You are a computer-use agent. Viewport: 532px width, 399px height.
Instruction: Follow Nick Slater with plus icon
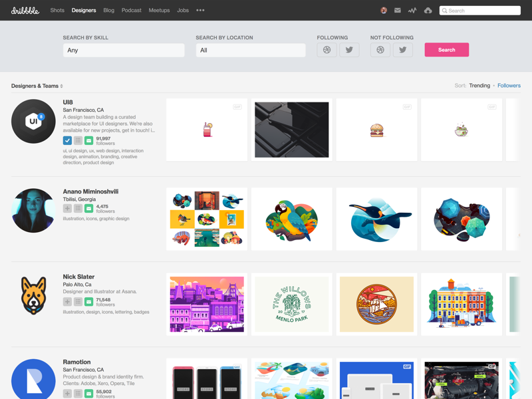pos(67,302)
